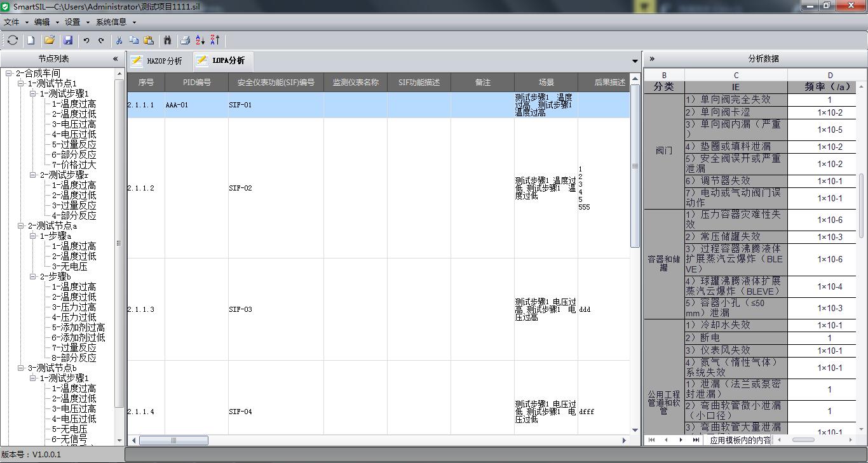Viewport: 868px width, 463px height.
Task: Collapse the 2-测试节点a tree branch
Action: 21,226
